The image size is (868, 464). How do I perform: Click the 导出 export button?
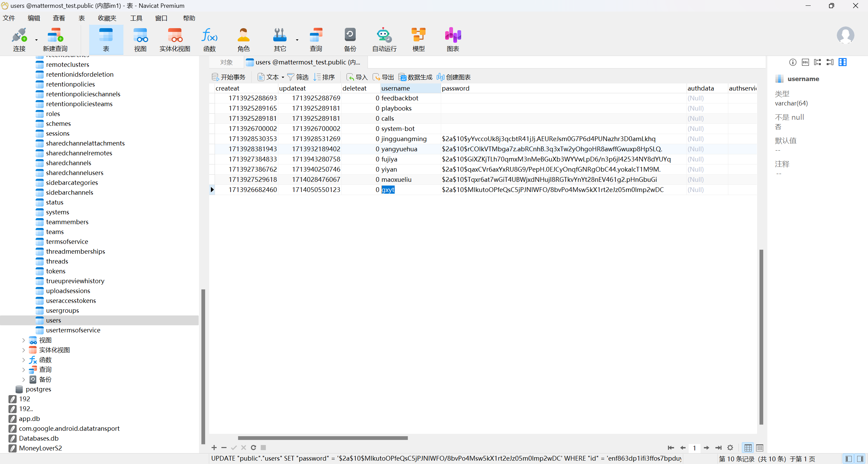[383, 77]
